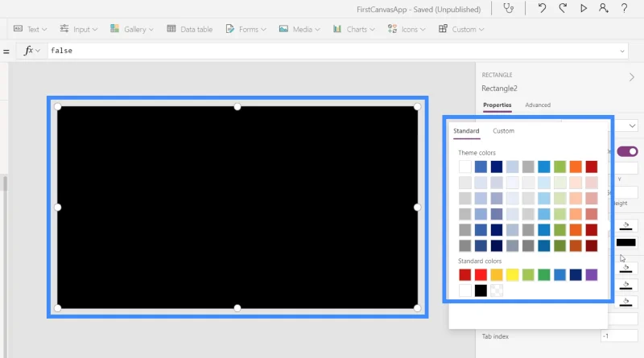Preview the app with Play icon
Screen dimensions: 644x358
pos(583,8)
